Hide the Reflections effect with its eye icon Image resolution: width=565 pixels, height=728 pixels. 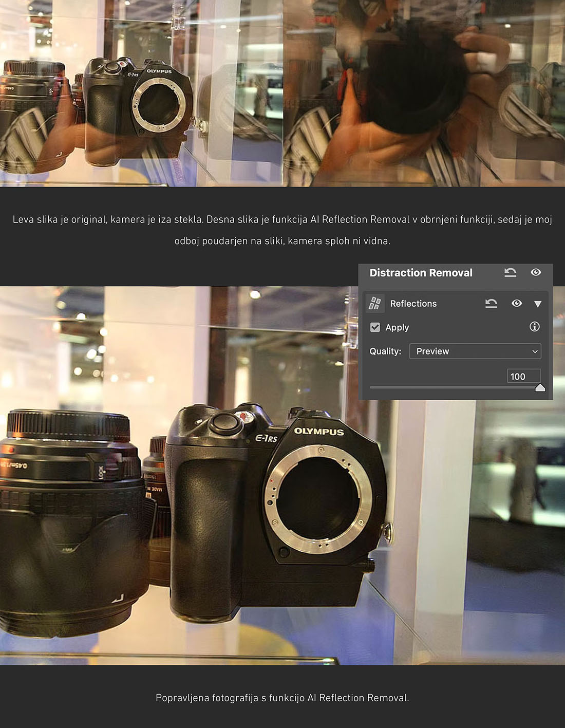pos(517,304)
